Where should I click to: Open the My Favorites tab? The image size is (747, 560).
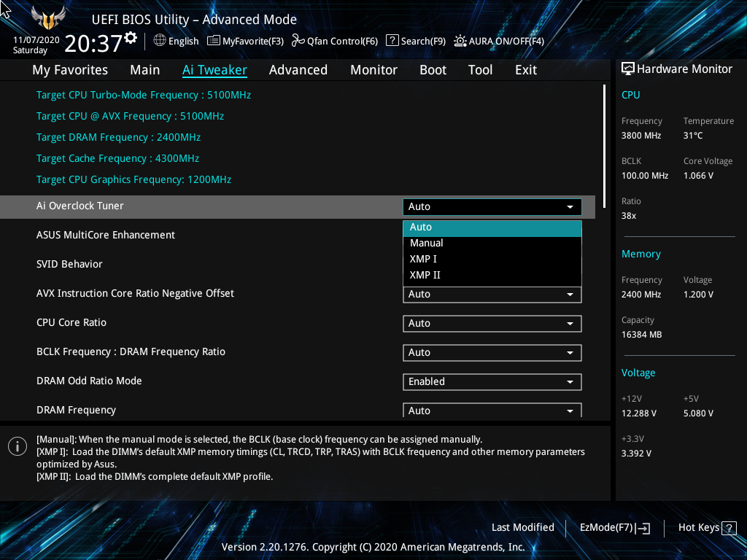pyautogui.click(x=70, y=70)
